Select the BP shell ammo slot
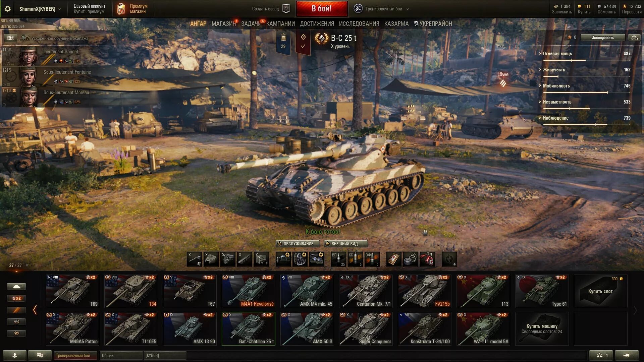This screenshot has width=644, height=362. click(338, 259)
